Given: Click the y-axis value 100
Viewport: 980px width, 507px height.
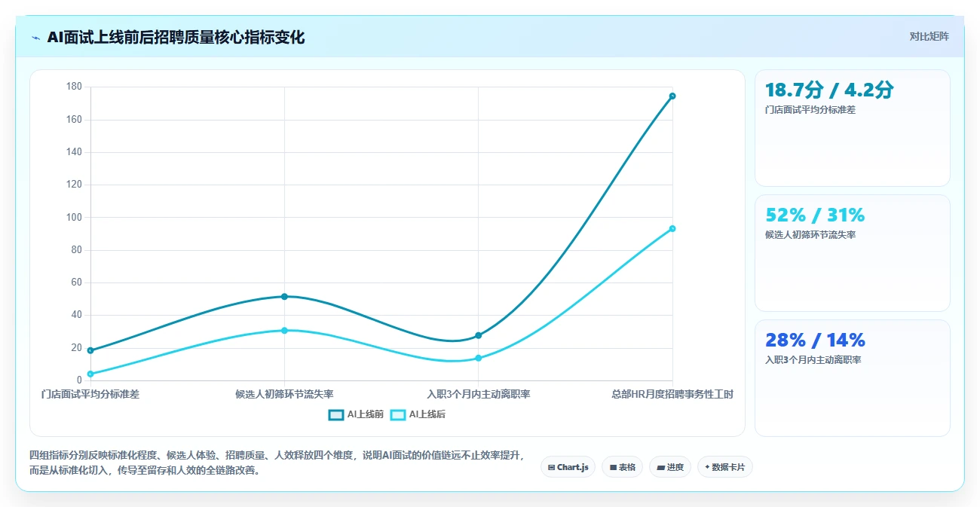Looking at the screenshot, I should [74, 217].
